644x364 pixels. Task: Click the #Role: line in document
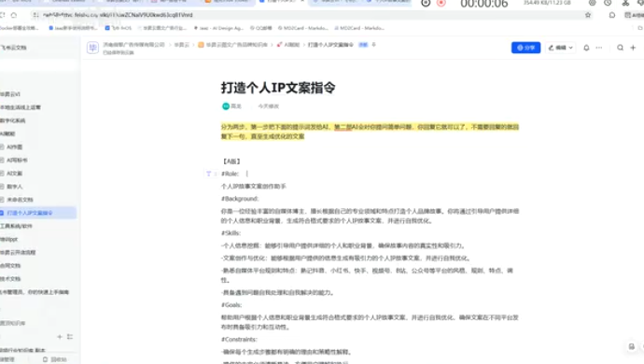click(x=230, y=174)
